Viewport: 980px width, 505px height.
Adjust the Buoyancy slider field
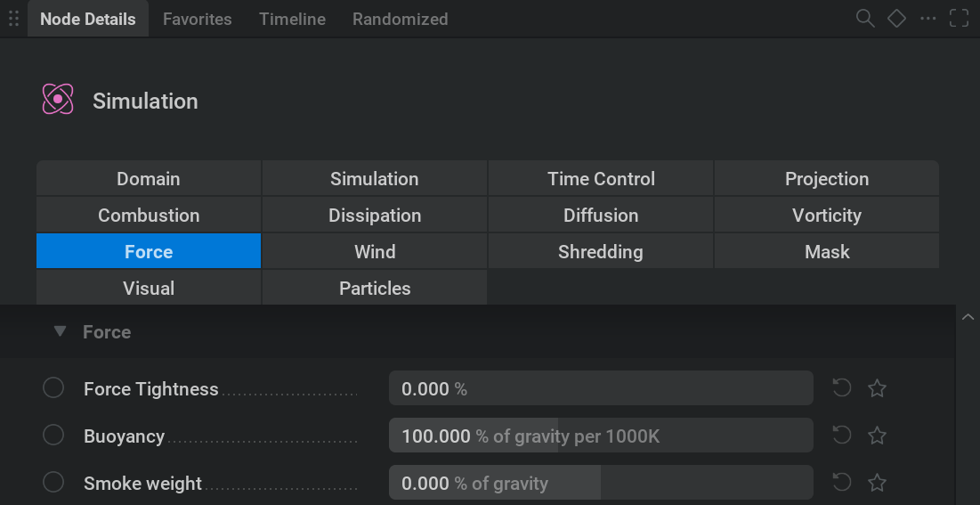click(600, 436)
